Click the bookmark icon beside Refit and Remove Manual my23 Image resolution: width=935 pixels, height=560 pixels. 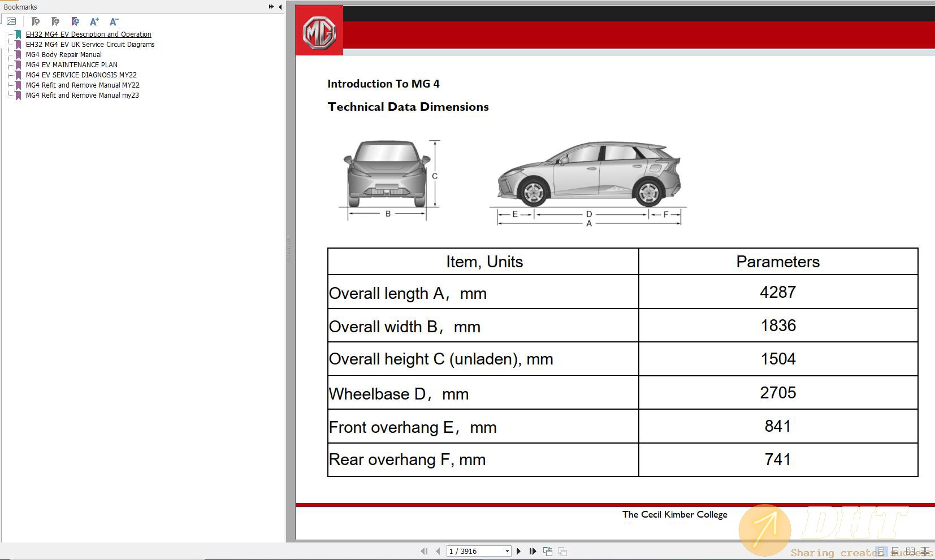[18, 95]
